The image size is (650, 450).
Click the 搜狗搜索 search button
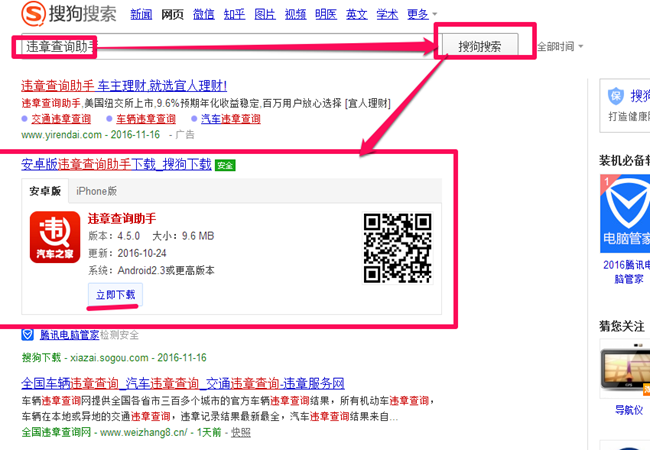coord(480,46)
